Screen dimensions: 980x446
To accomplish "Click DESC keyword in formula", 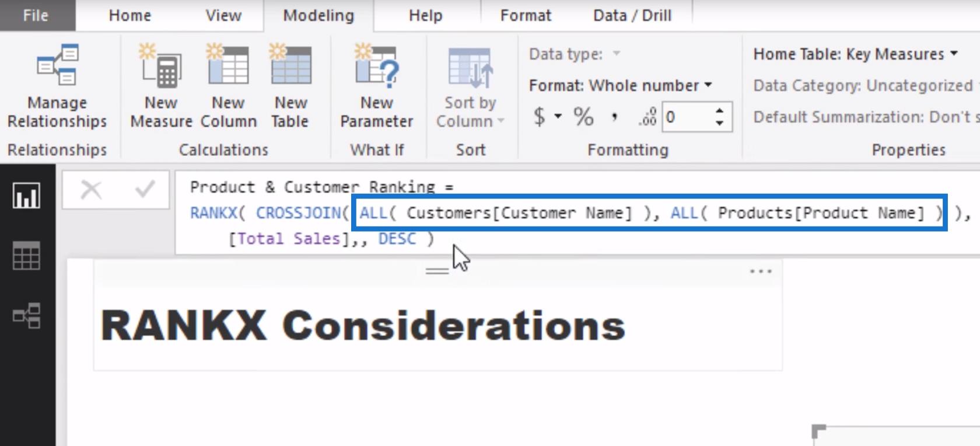I will click(397, 239).
